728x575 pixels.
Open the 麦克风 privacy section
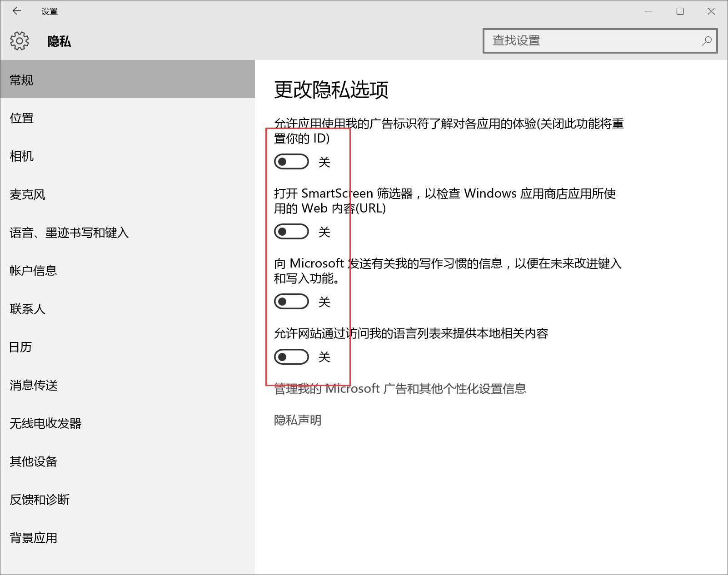pos(128,194)
